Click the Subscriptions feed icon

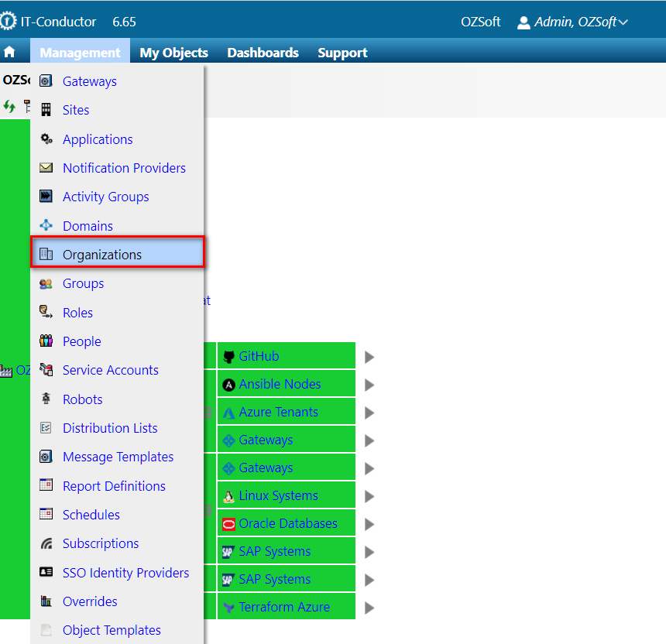[46, 543]
